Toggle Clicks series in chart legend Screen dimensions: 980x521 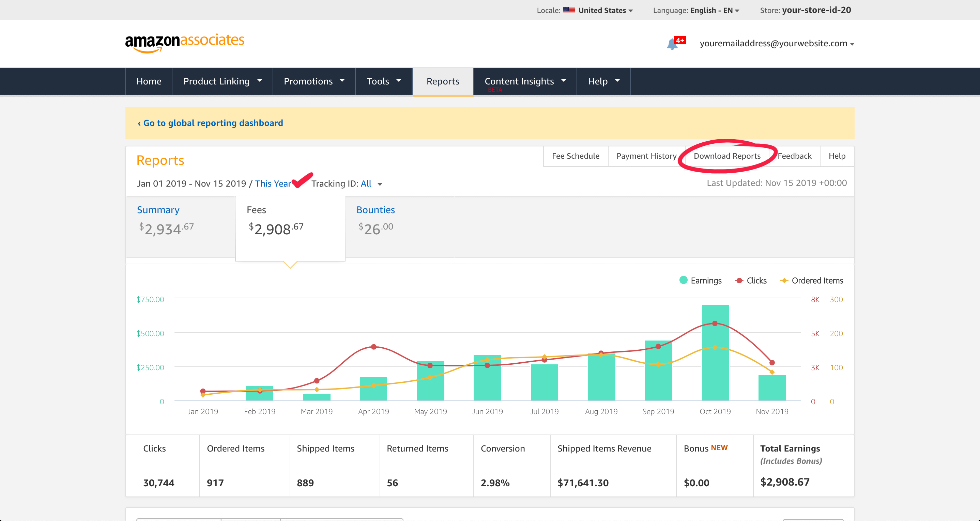click(751, 281)
